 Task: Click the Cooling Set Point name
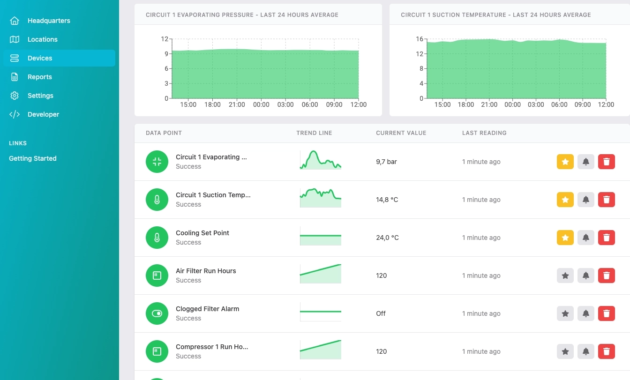pyautogui.click(x=202, y=233)
